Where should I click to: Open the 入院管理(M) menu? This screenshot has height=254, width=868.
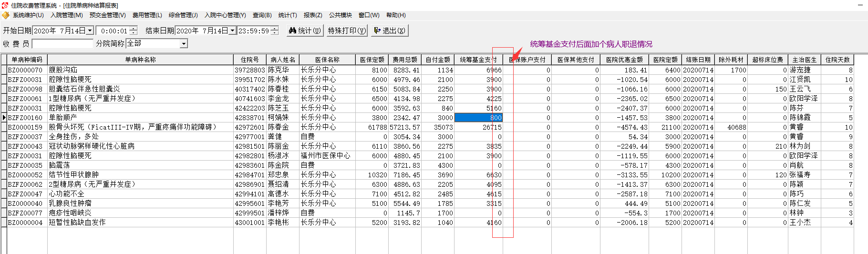[67, 15]
